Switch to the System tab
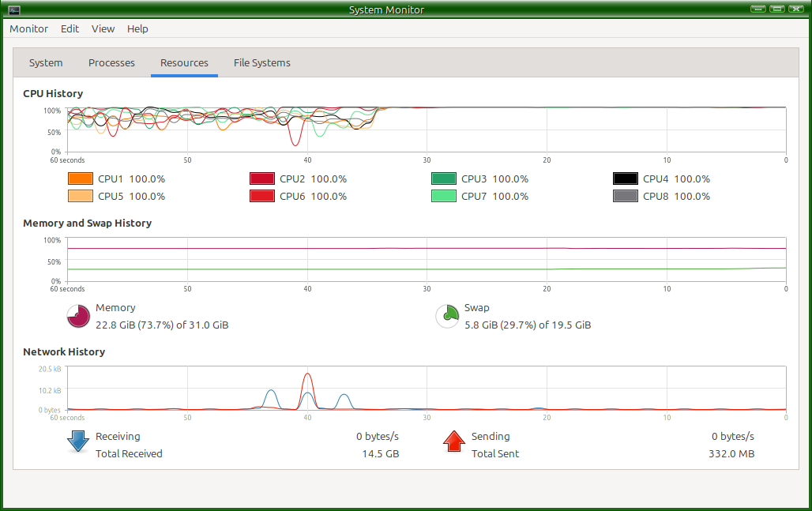Image resolution: width=812 pixels, height=511 pixels. click(x=46, y=62)
